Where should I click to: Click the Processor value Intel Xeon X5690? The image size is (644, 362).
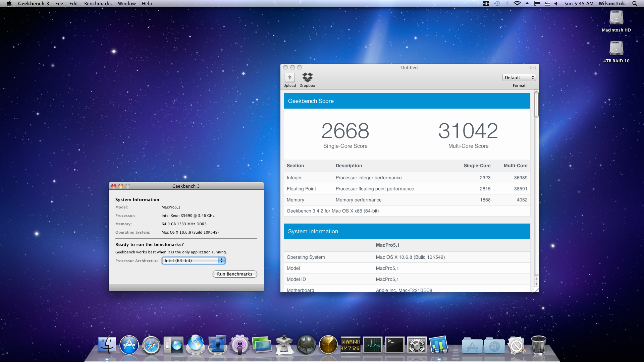[188, 216]
